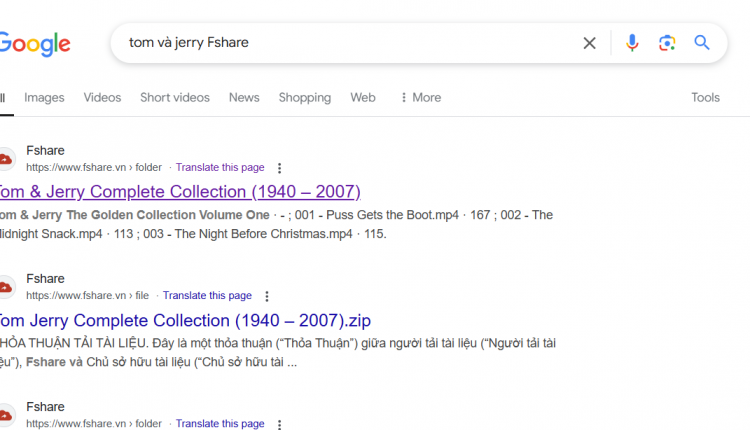
Task: Start voice search with microphone icon
Action: 632,43
